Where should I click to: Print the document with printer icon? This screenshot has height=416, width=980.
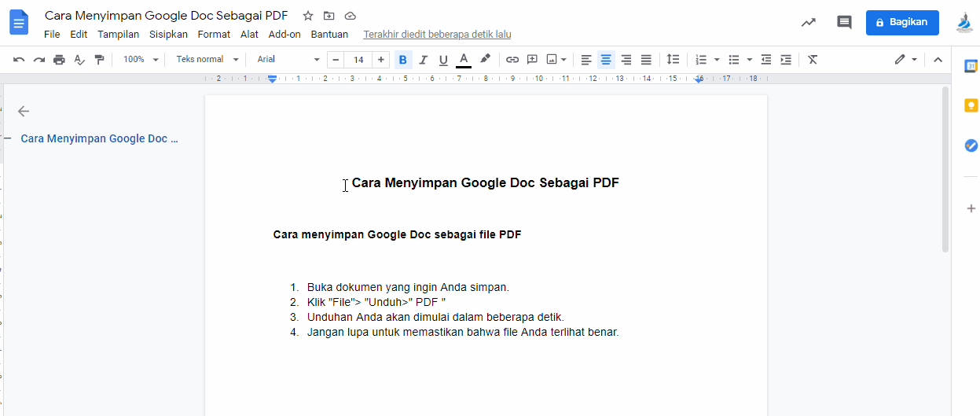(x=59, y=60)
